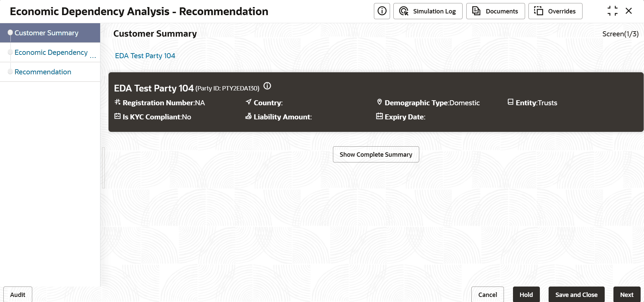Click info icon beside Party ID PTY2EDA130

click(x=267, y=86)
